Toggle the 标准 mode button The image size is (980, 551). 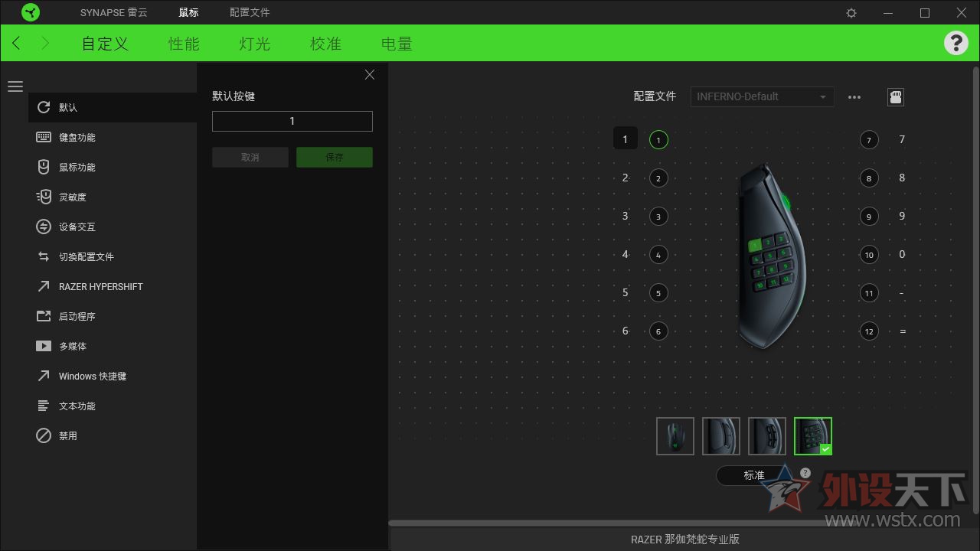(754, 475)
